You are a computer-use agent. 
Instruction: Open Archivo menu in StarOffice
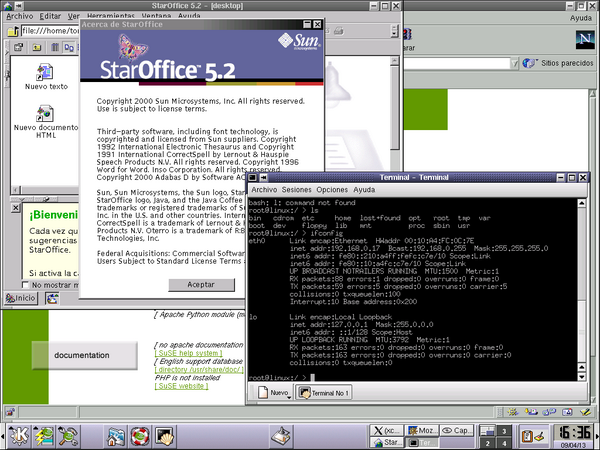point(20,16)
